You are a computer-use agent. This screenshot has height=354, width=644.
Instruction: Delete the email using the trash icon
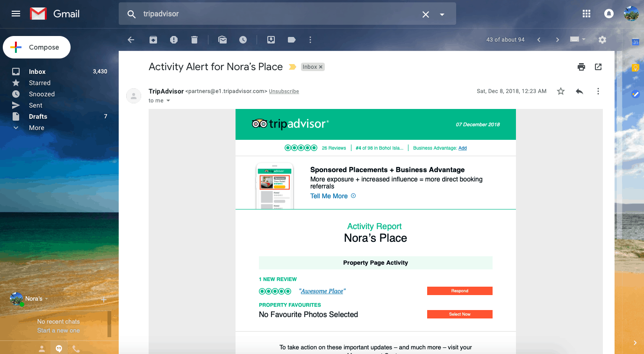194,40
